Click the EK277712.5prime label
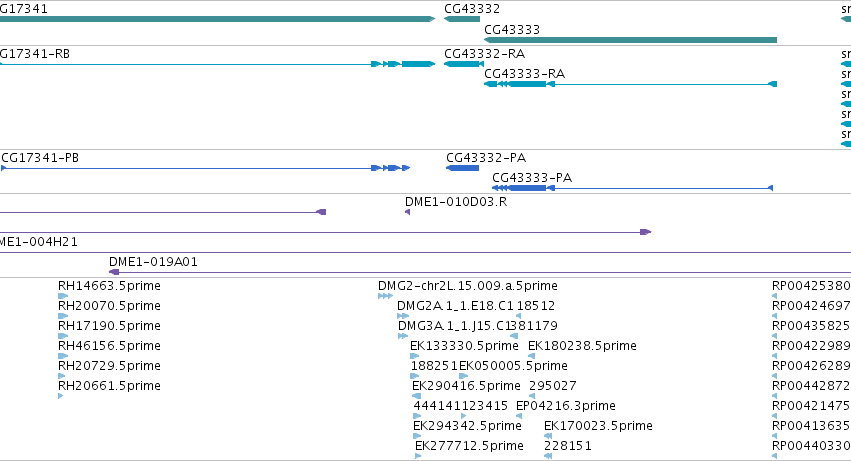 tap(469, 446)
